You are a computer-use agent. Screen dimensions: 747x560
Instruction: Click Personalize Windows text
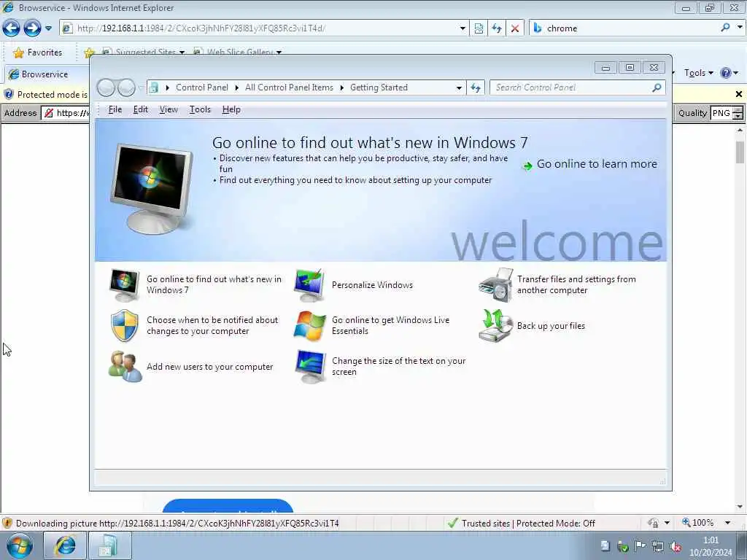373,285
